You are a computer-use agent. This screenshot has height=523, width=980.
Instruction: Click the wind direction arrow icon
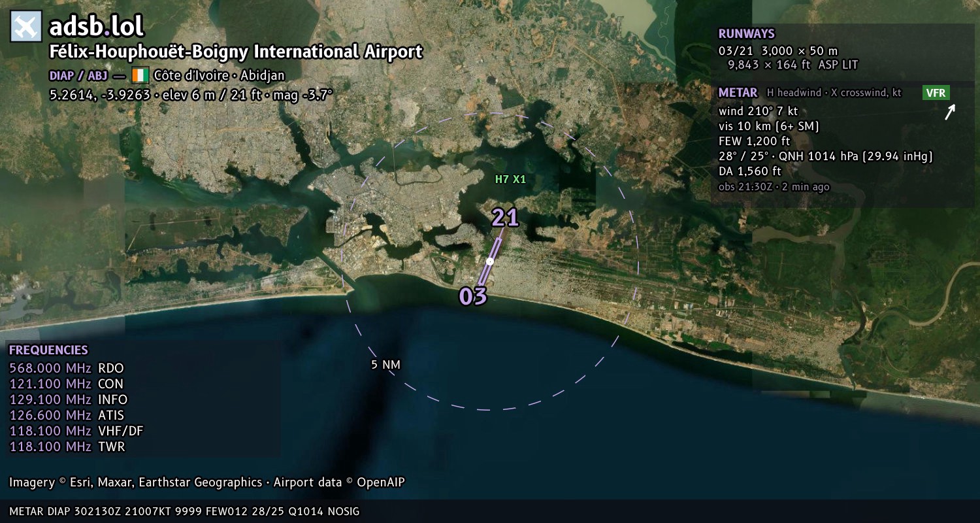(950, 112)
